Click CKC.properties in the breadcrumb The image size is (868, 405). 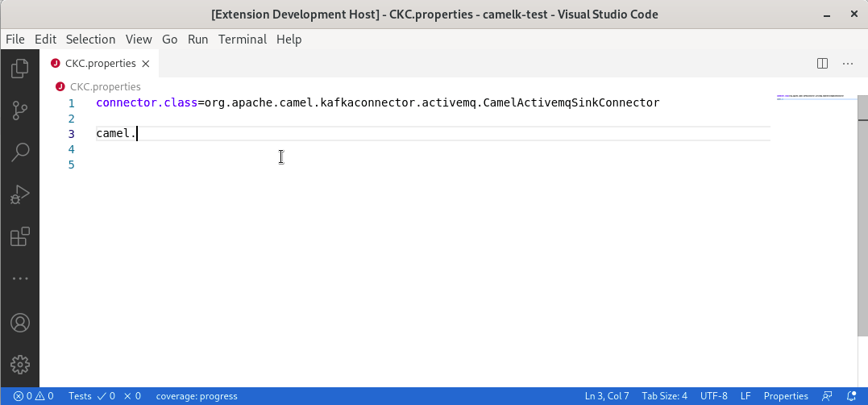105,86
